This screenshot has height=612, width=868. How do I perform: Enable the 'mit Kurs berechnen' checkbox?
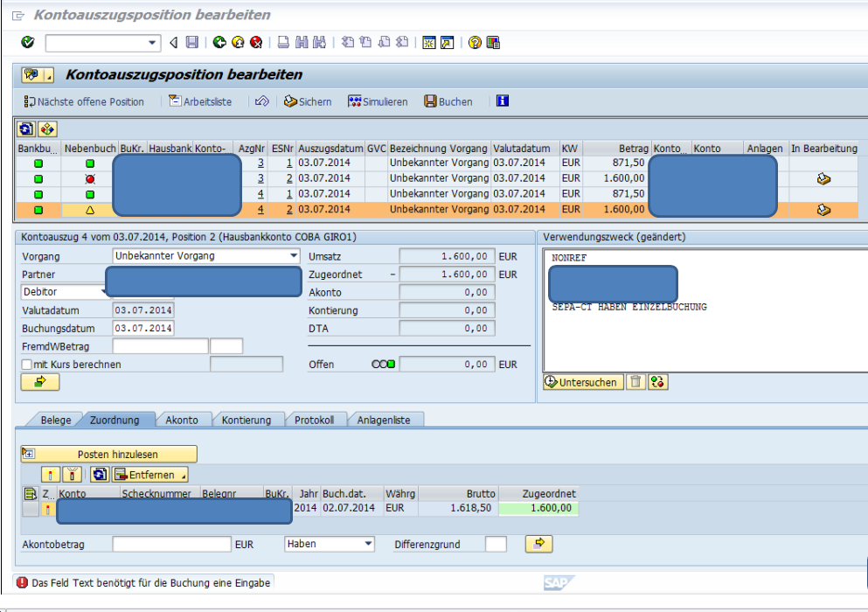(27, 365)
